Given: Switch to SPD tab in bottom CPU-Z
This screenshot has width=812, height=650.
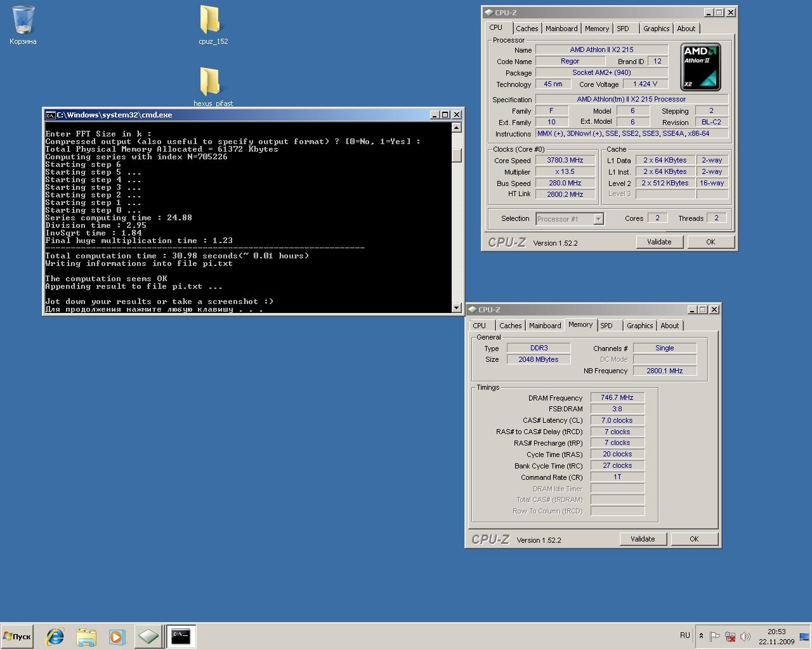Looking at the screenshot, I should click(x=606, y=326).
